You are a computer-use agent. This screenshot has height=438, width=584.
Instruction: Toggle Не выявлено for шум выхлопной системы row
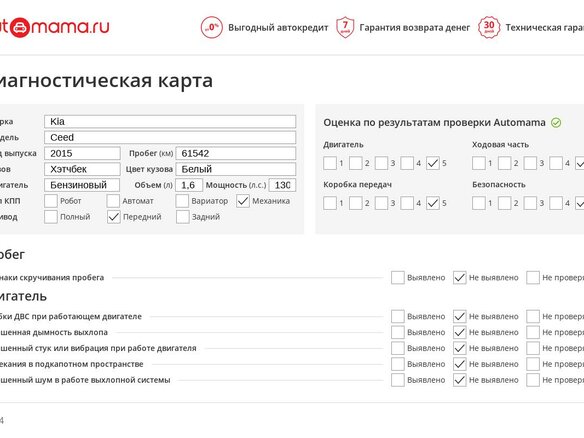(x=460, y=380)
